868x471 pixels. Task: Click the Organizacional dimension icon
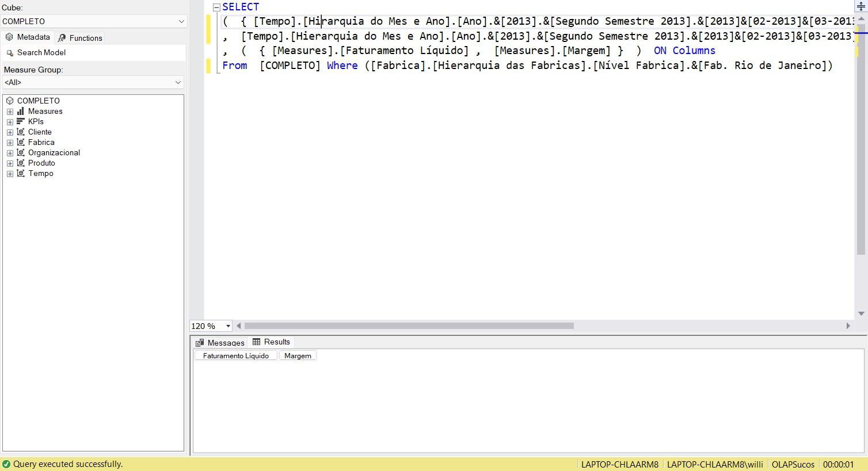click(21, 152)
